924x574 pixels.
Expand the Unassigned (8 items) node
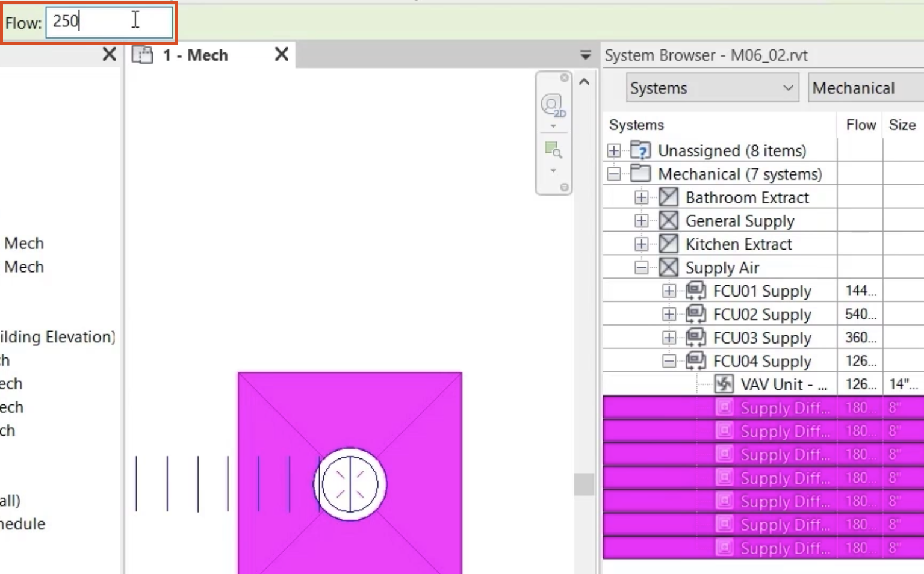(613, 150)
